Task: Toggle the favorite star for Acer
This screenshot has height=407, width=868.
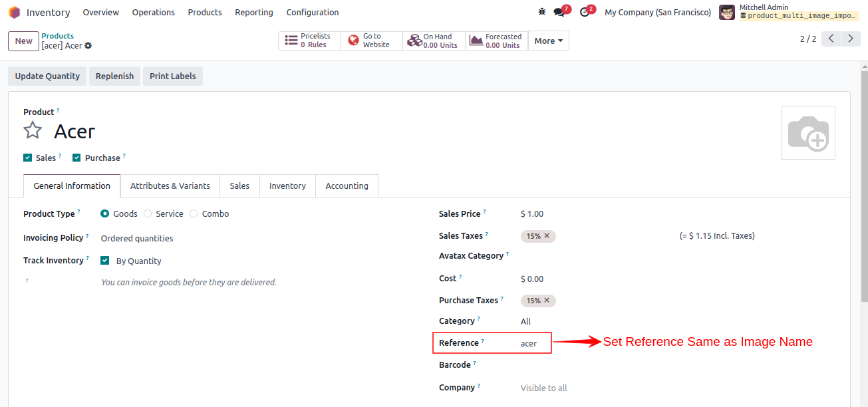Action: (33, 130)
